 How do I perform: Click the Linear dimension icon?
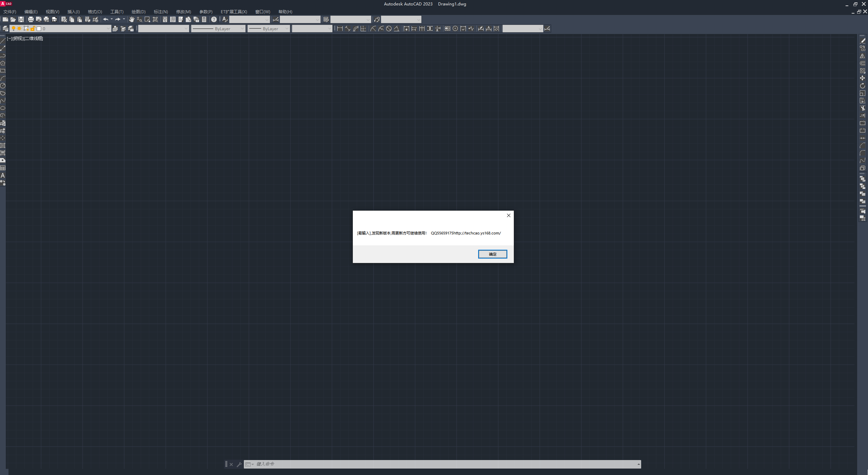click(x=340, y=29)
